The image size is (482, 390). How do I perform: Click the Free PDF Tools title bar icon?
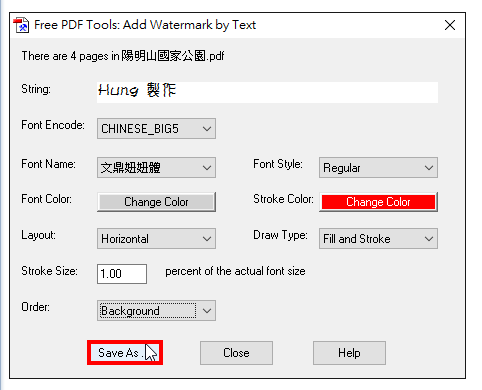pos(21,25)
